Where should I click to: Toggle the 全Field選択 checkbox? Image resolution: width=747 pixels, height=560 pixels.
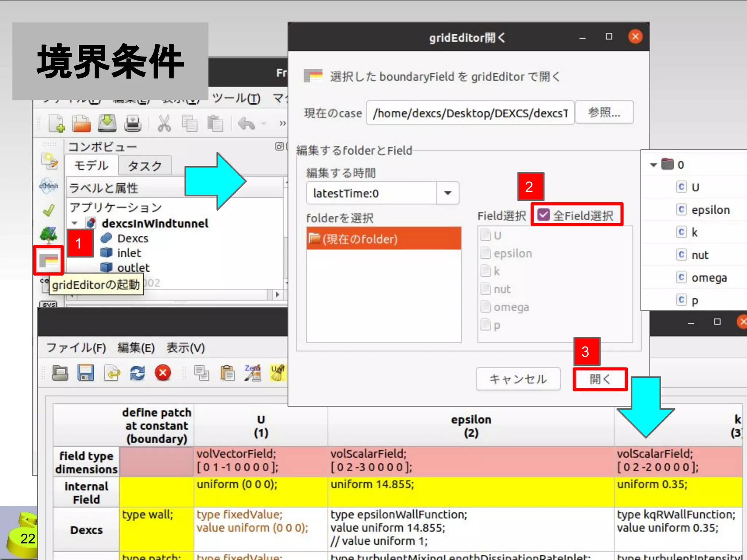(x=543, y=215)
